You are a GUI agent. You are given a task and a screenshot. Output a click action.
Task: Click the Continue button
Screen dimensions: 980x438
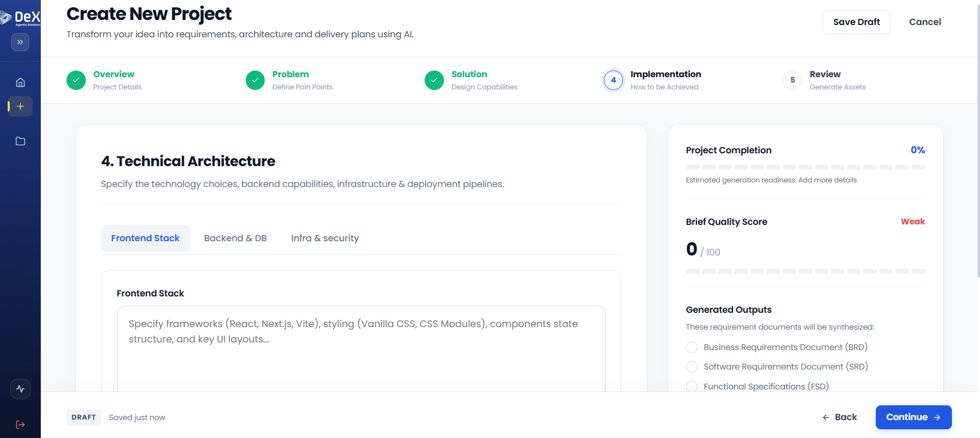coord(914,417)
